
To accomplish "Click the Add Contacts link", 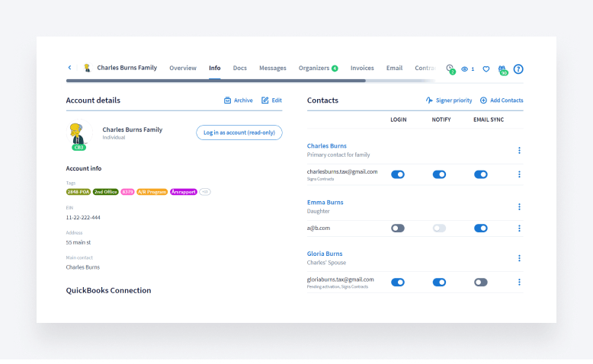I will coord(502,101).
